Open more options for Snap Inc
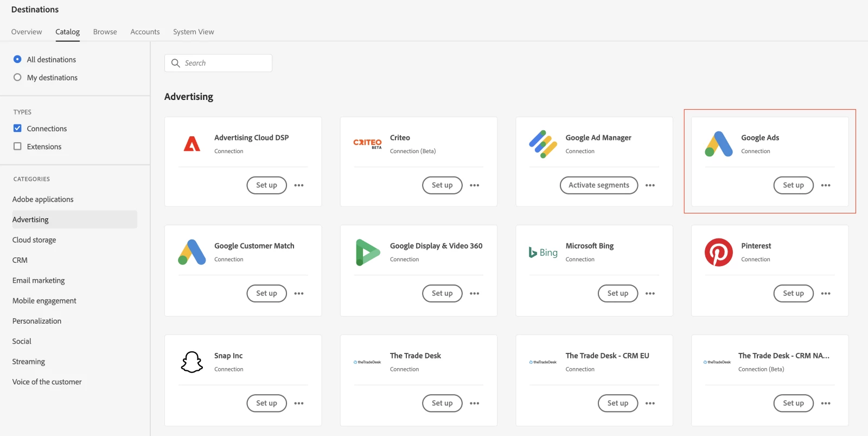 pos(299,403)
